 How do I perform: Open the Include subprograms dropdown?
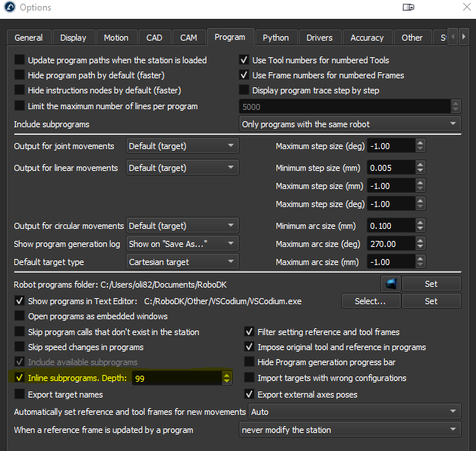(x=349, y=123)
